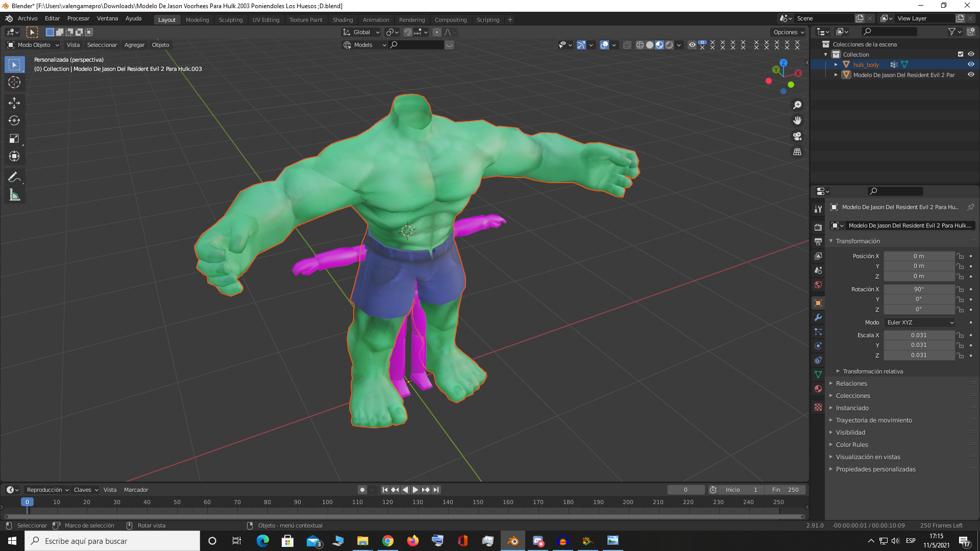The width and height of the screenshot is (980, 551).
Task: Click the Escala X value field
Action: 919,335
